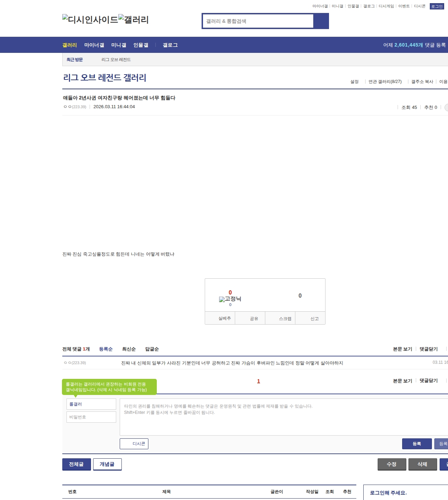
Task: Click the 공유 share button
Action: click(250, 318)
